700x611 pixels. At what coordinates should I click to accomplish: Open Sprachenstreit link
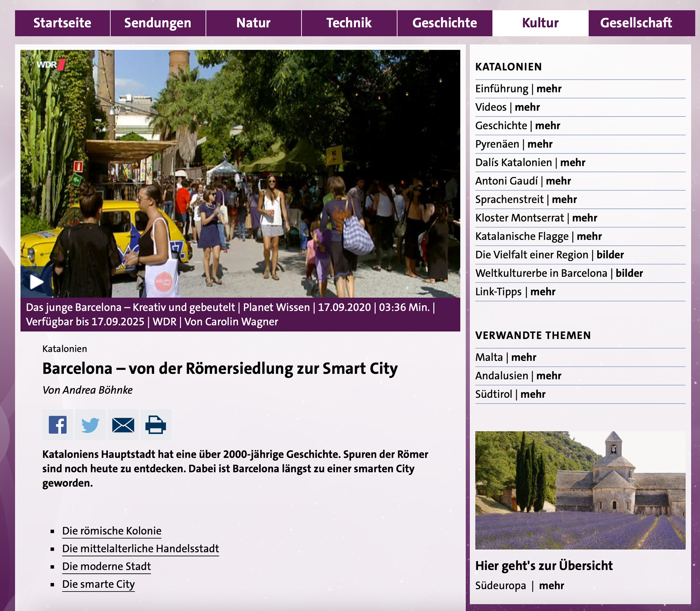click(x=526, y=200)
